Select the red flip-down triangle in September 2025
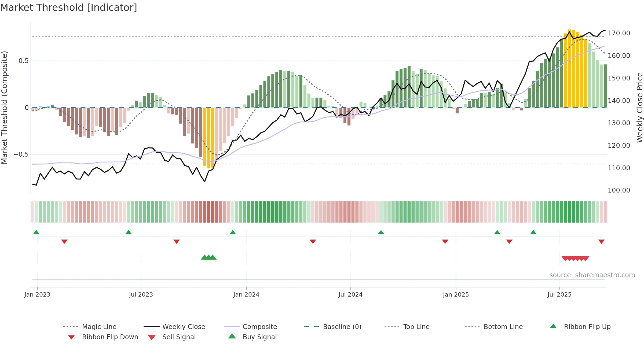Viewport: 644px width, 362px height. (601, 242)
